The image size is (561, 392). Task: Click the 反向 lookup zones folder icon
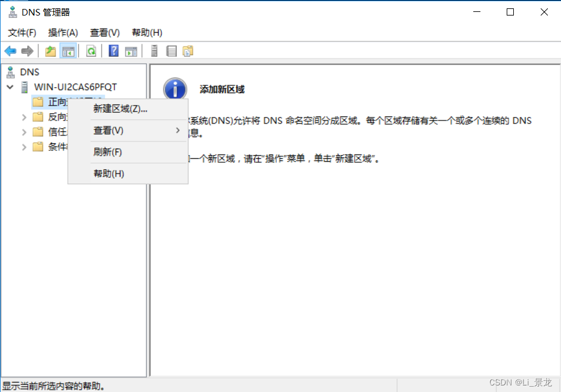pos(38,117)
